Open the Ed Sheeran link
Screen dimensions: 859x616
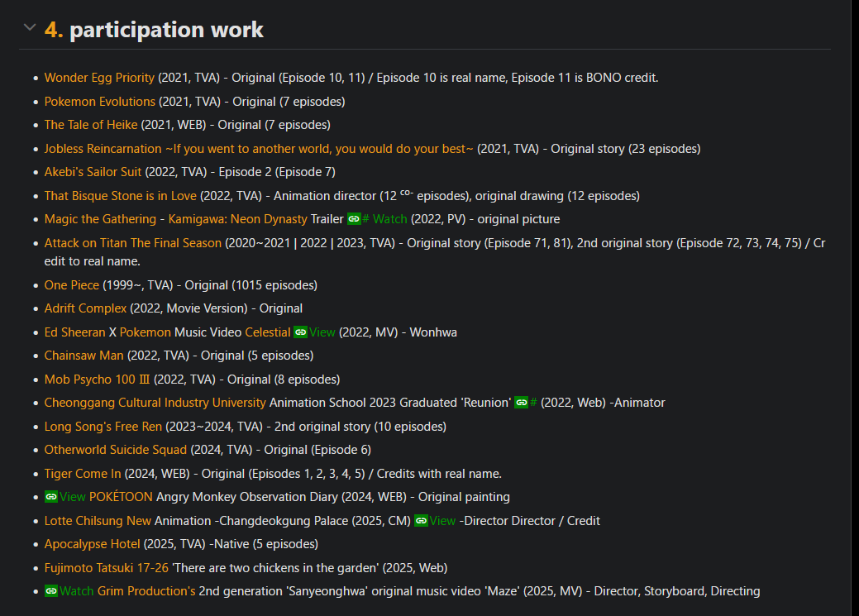coord(74,332)
